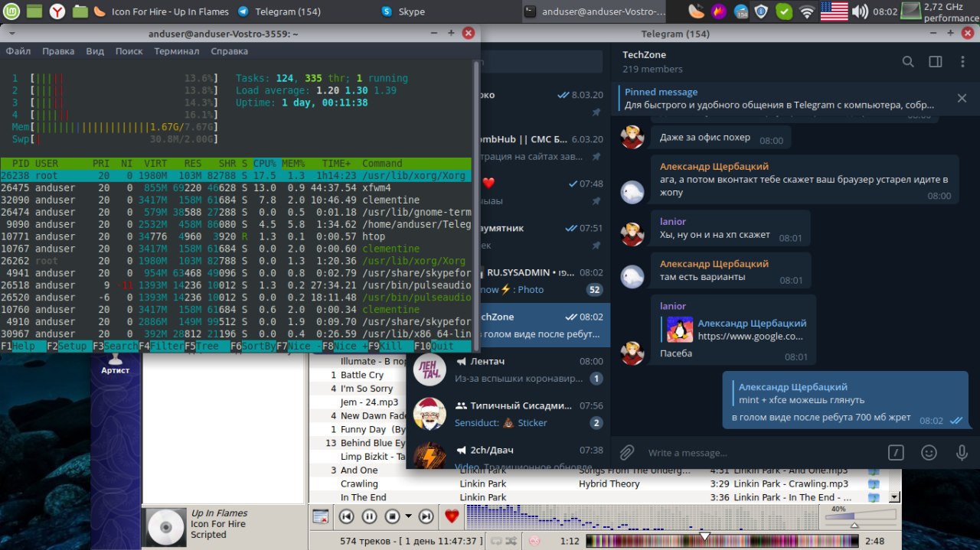Open bot commands slash icon
Screen dimensions: 980x550
pos(896,452)
